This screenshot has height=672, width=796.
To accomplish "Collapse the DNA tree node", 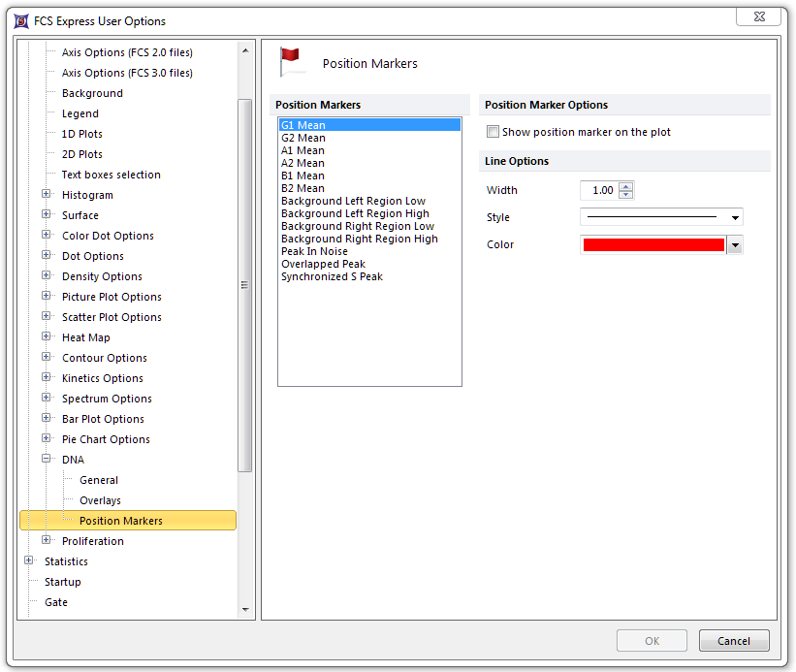I will (47, 460).
